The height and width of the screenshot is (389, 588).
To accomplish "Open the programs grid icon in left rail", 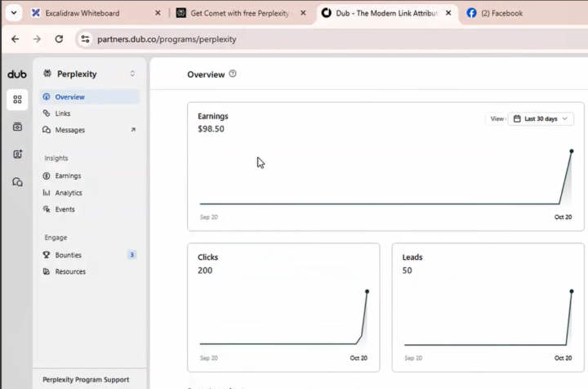I will tap(17, 100).
